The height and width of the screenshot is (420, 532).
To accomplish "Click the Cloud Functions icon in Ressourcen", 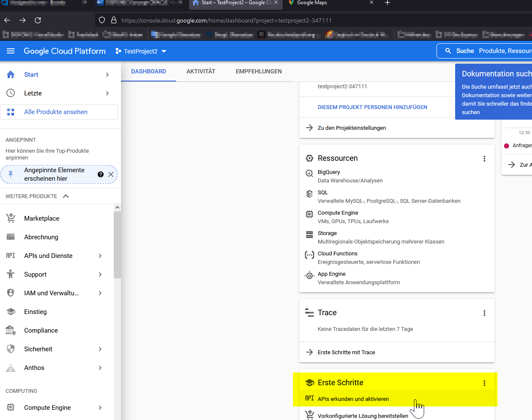I will (310, 255).
